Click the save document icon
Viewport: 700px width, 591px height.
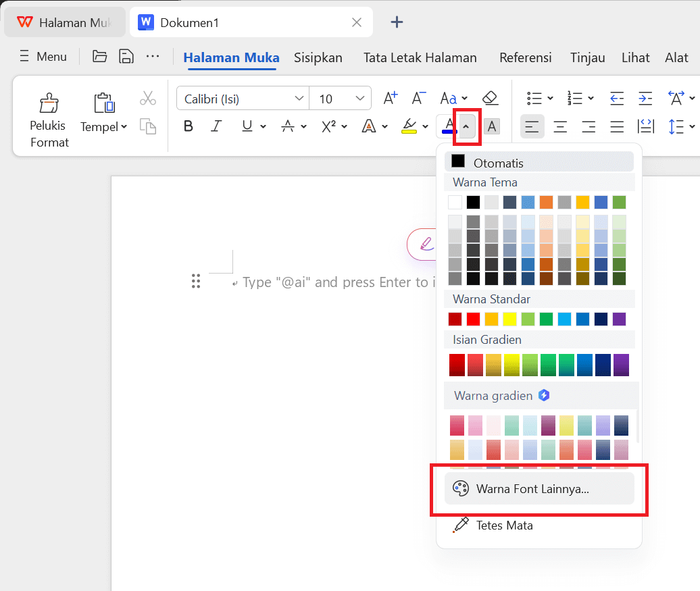pos(126,57)
